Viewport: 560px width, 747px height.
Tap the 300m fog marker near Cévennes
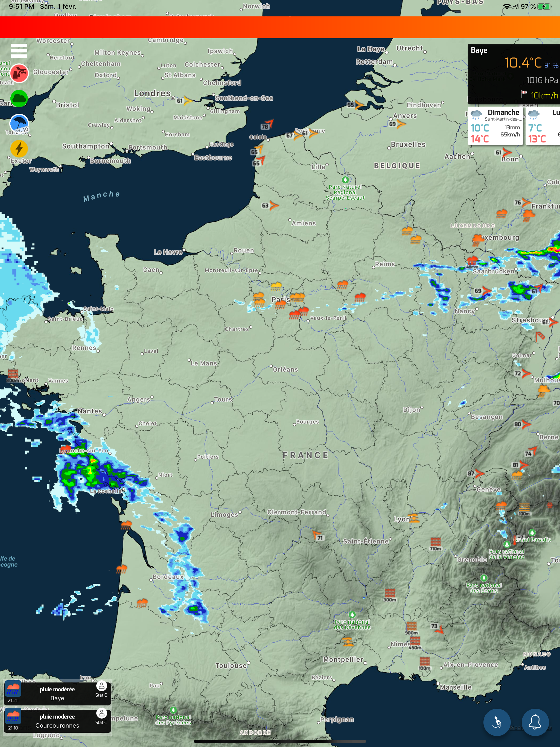point(389,594)
